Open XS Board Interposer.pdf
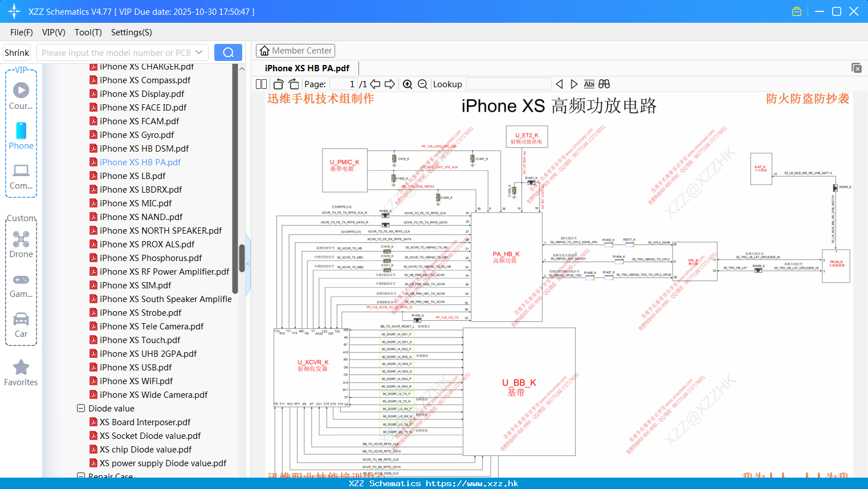 (145, 422)
